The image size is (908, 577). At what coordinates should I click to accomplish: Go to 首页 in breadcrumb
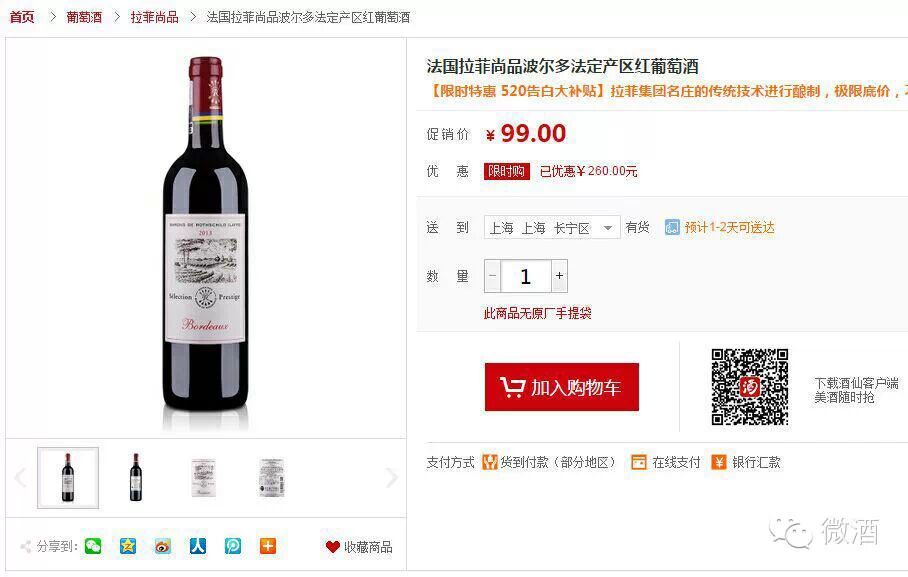click(x=22, y=17)
